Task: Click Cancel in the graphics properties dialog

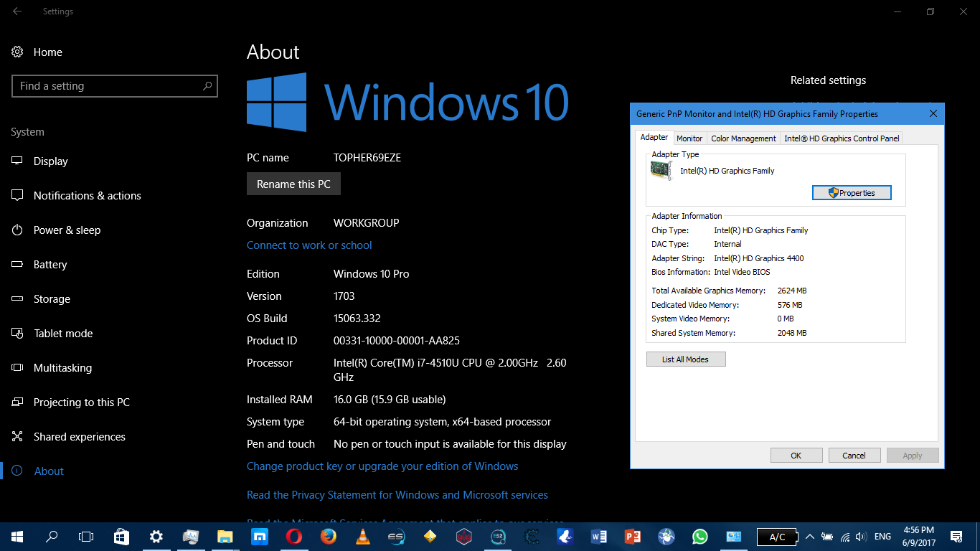Action: (x=854, y=456)
